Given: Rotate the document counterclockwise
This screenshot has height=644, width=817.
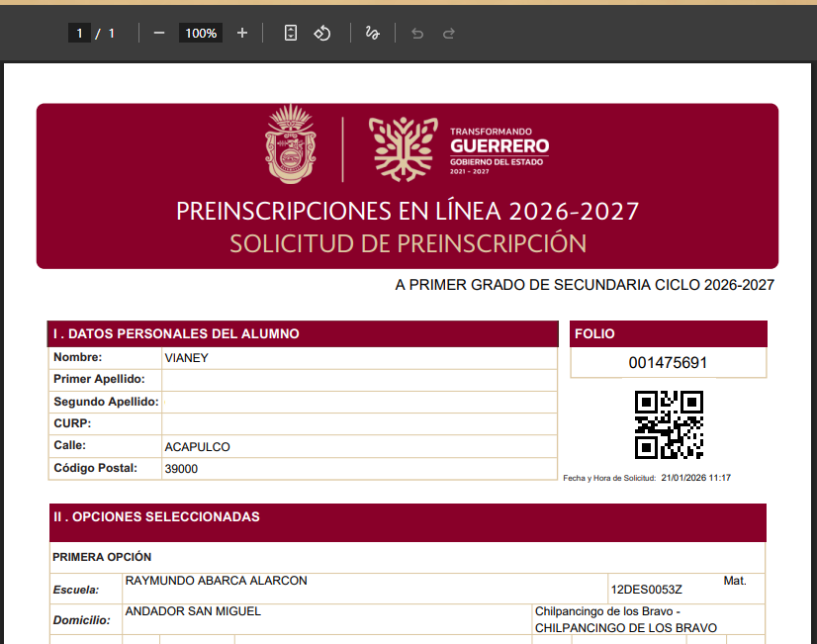Looking at the screenshot, I should pyautogui.click(x=322, y=33).
